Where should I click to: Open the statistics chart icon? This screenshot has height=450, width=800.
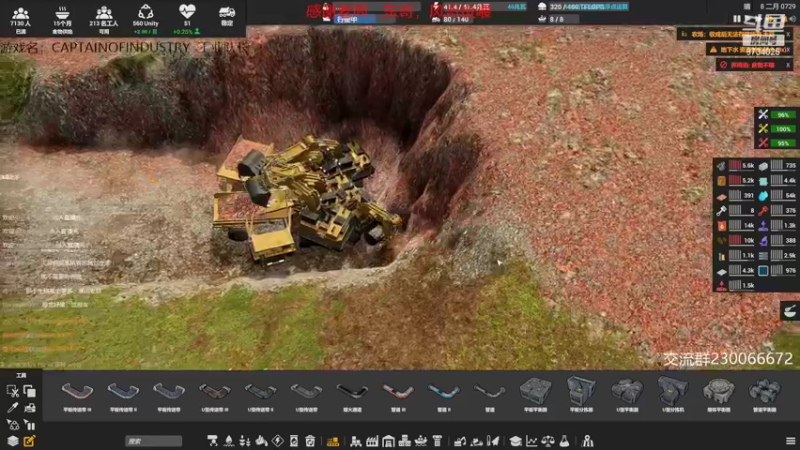coord(532,441)
